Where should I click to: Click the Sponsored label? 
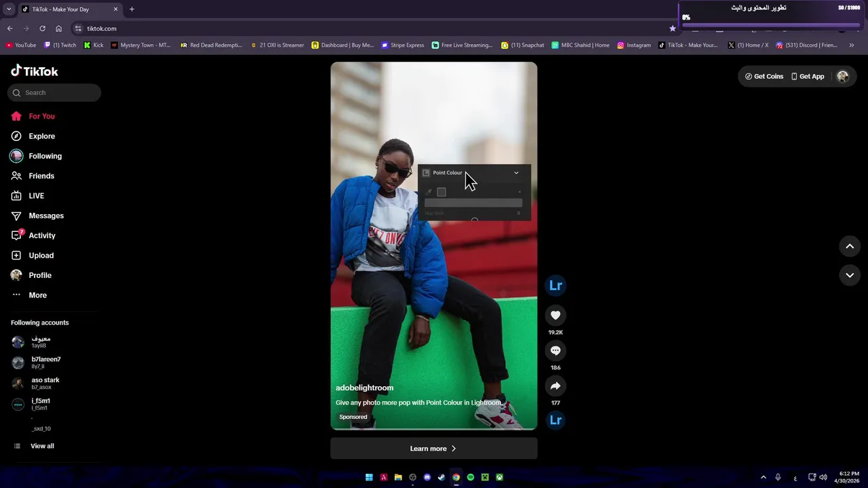point(353,417)
